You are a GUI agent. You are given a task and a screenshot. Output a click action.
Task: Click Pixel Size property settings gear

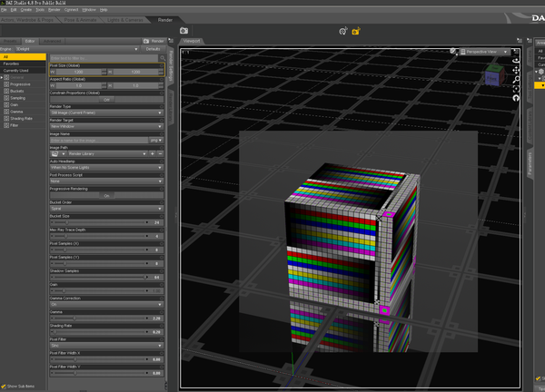coord(162,65)
